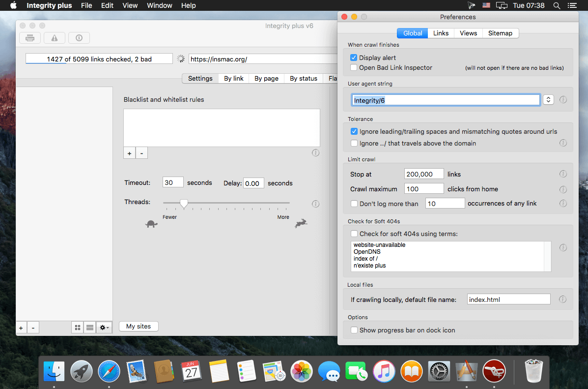The image size is (588, 389).
Task: Click info icon for Don't log more than
Action: (563, 204)
